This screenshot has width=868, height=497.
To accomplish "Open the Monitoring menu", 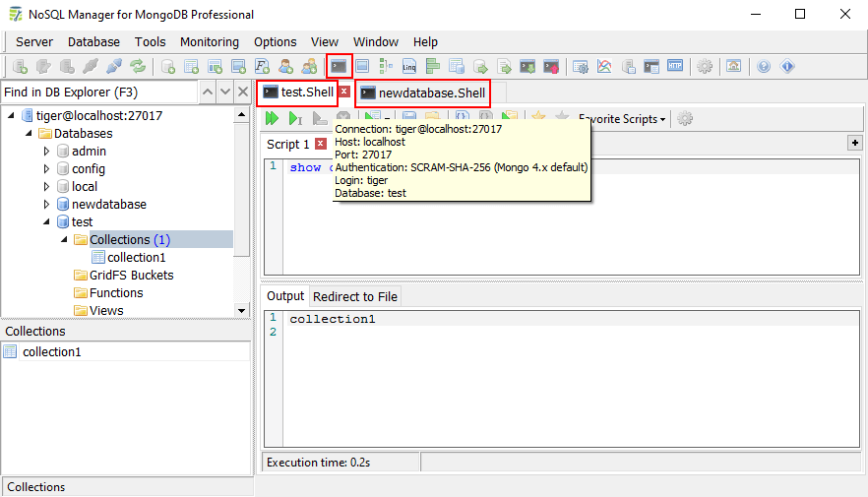I will [x=210, y=42].
